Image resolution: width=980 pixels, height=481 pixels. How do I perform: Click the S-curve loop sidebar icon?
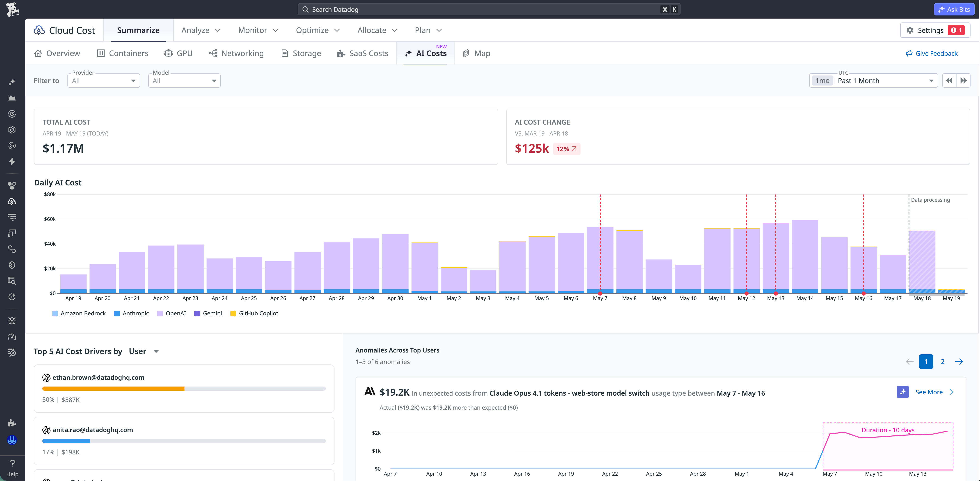[x=12, y=249]
